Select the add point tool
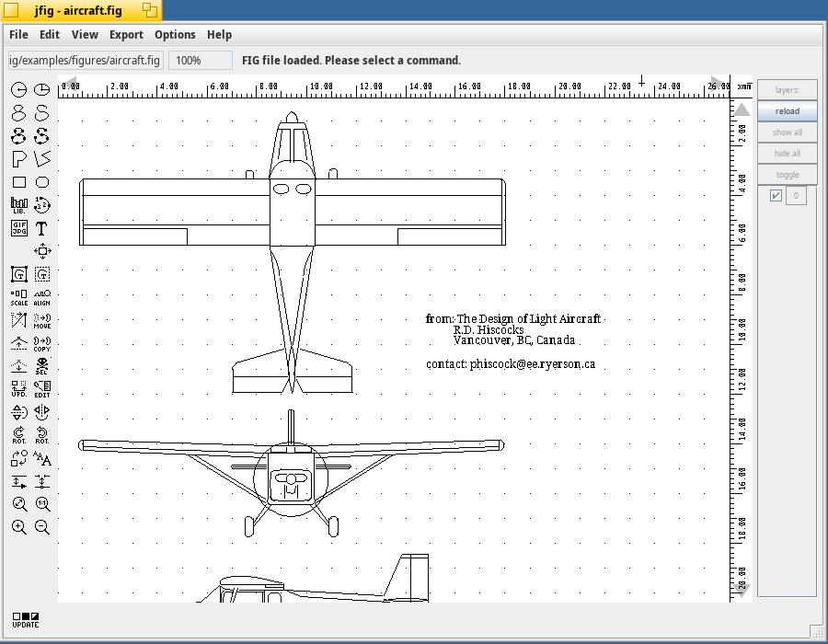828x644 pixels. (x=19, y=344)
